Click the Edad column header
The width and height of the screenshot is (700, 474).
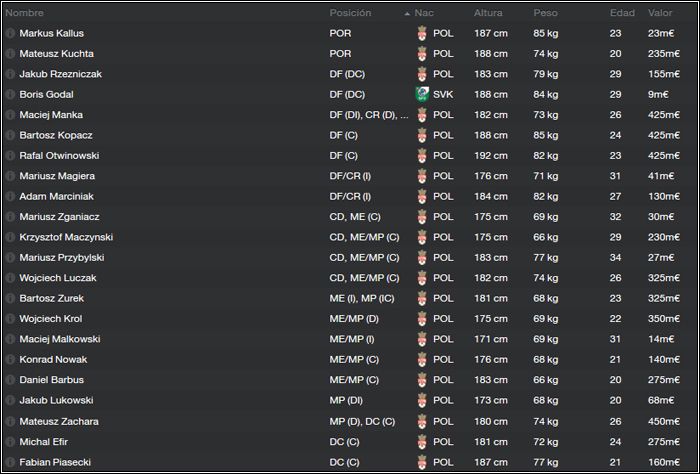(621, 13)
